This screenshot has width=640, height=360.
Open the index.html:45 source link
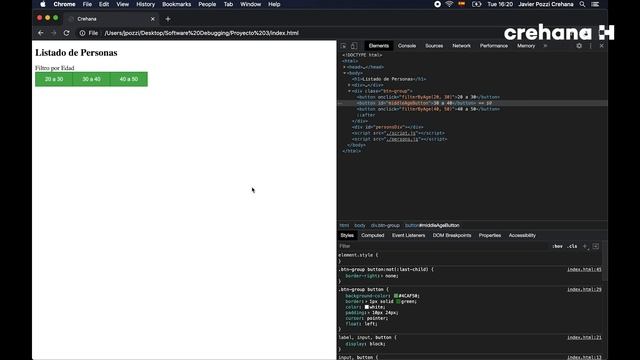(584, 269)
